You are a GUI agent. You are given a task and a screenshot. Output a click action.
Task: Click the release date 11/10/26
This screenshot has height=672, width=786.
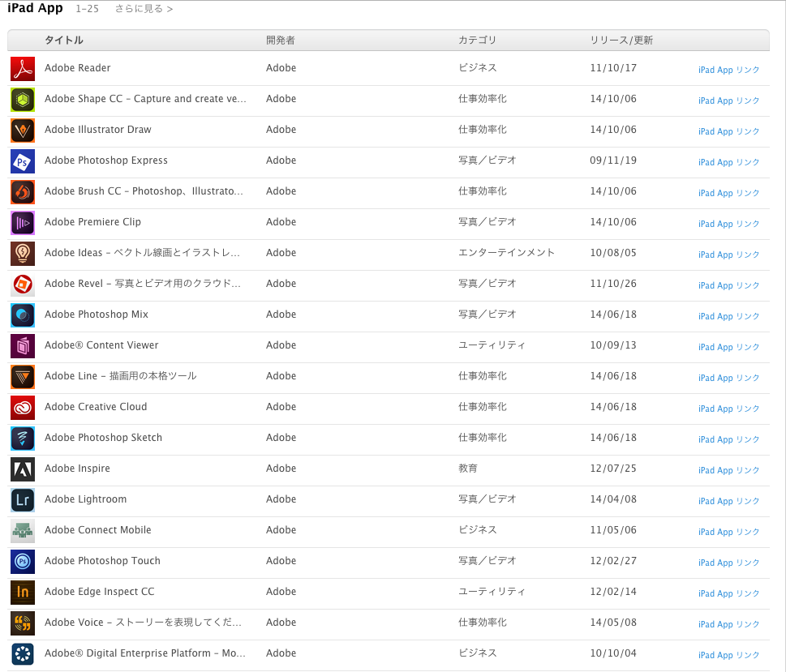(613, 284)
